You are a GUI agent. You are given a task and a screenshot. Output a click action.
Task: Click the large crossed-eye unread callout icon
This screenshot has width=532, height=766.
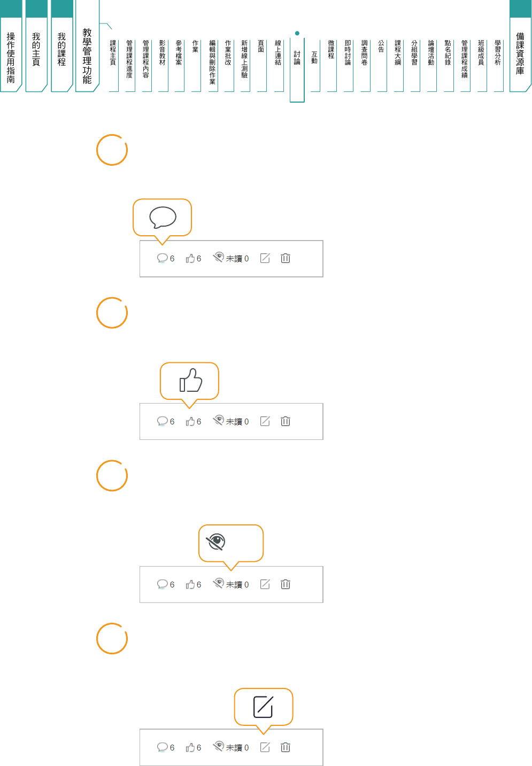point(216,542)
